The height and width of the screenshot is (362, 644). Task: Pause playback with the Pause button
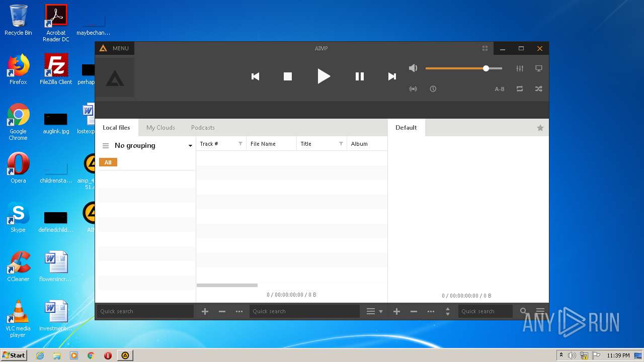[360, 76]
